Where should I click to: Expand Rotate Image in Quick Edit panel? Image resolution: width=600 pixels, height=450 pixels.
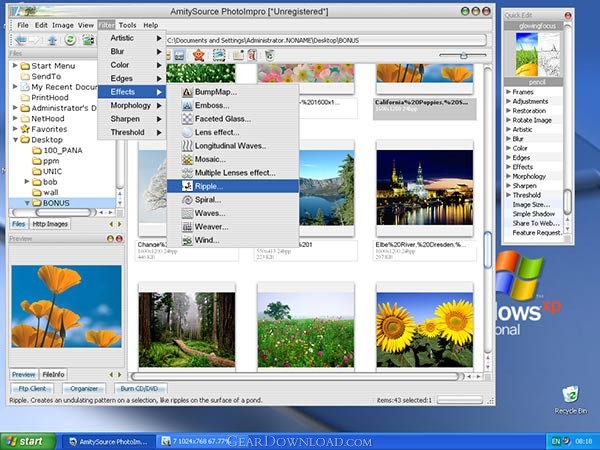509,120
